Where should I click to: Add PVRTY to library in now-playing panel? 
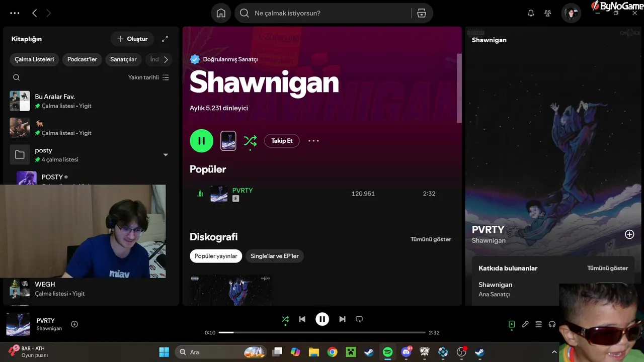click(x=629, y=234)
